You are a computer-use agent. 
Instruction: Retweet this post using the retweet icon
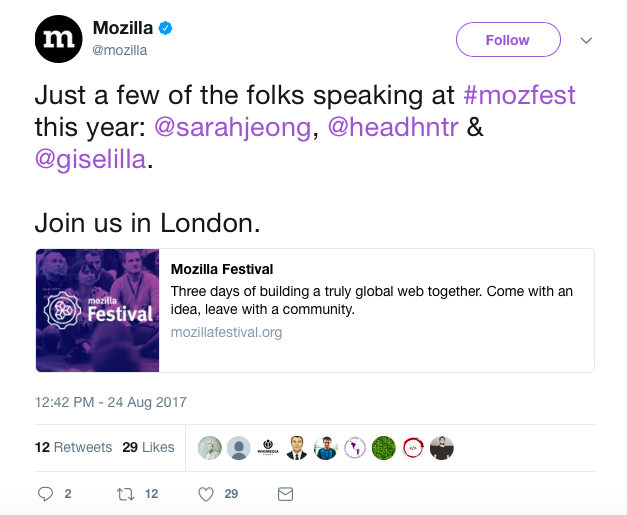click(x=125, y=494)
